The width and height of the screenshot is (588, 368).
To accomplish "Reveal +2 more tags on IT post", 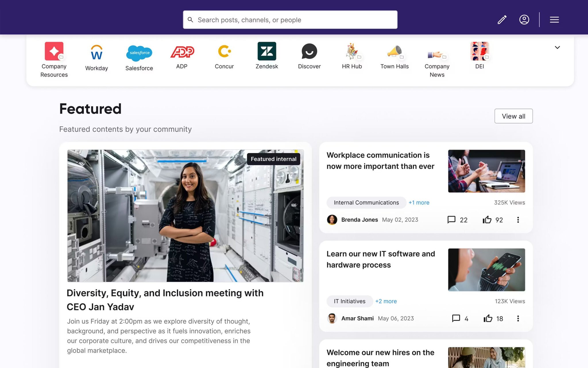I will 386,301.
